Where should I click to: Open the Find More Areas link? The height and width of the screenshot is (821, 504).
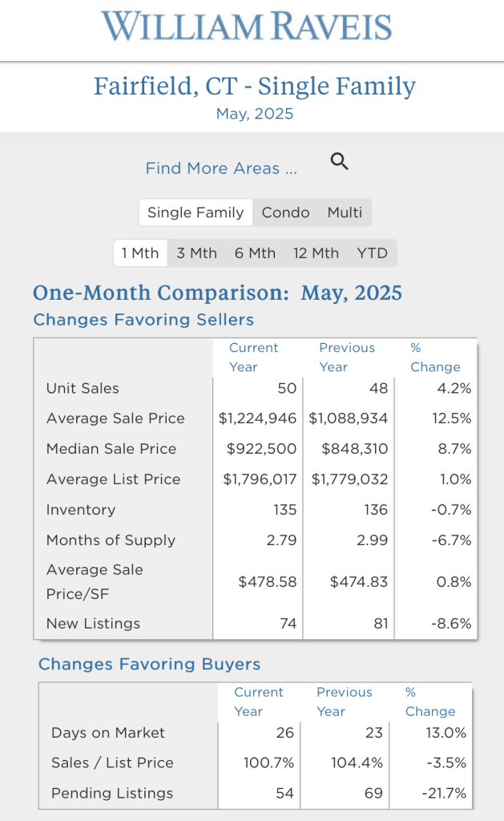(x=221, y=168)
